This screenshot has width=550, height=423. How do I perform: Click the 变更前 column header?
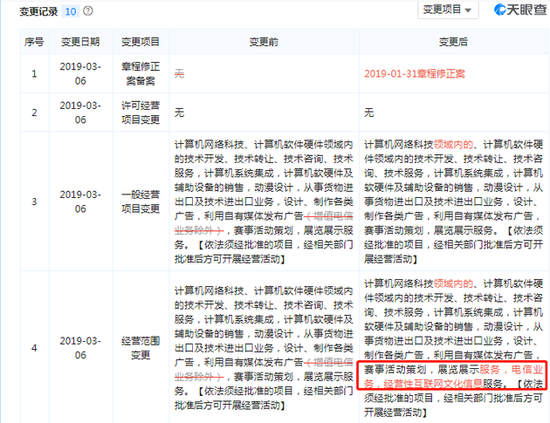click(264, 42)
